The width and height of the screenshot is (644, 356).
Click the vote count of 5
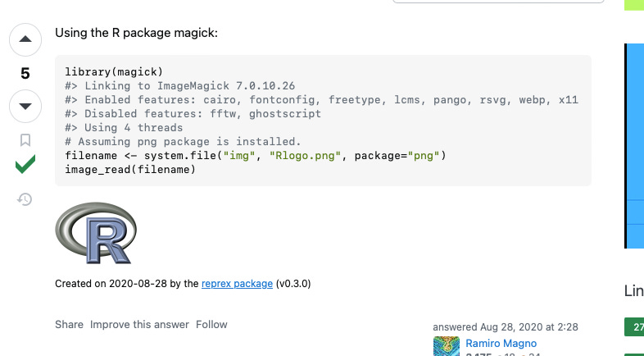pos(25,74)
